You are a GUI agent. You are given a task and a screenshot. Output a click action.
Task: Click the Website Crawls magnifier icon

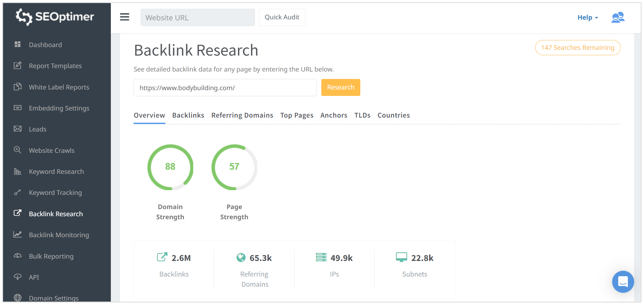pyautogui.click(x=18, y=150)
